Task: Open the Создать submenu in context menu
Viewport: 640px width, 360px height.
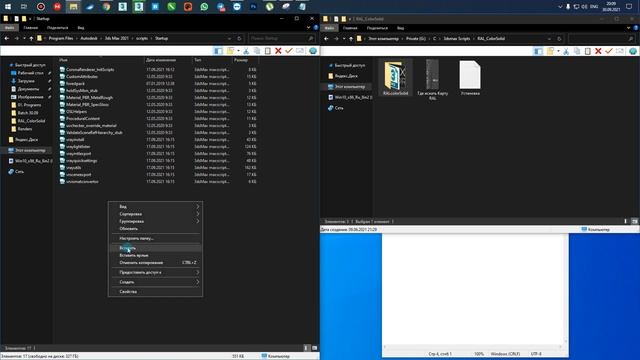Action: (x=156, y=282)
